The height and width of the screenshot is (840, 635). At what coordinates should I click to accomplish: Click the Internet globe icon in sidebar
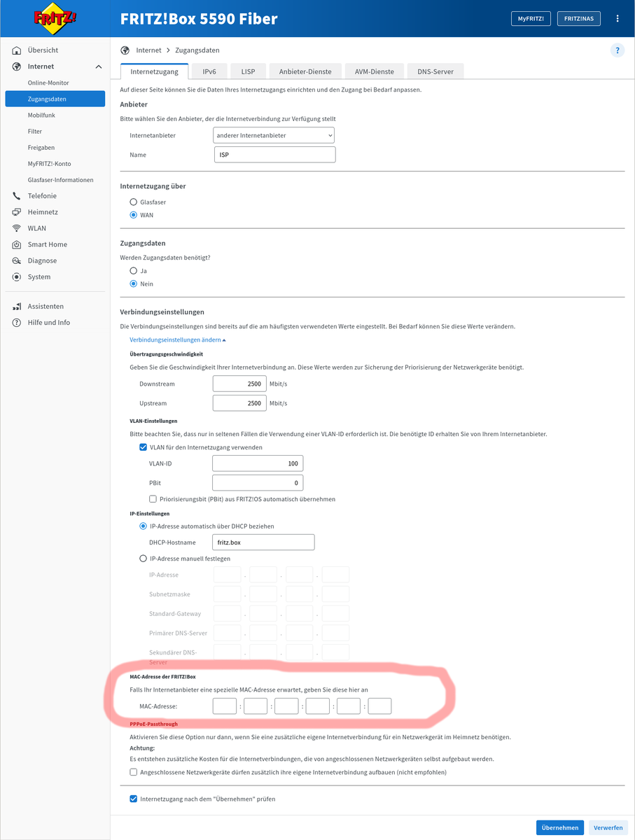tap(17, 66)
